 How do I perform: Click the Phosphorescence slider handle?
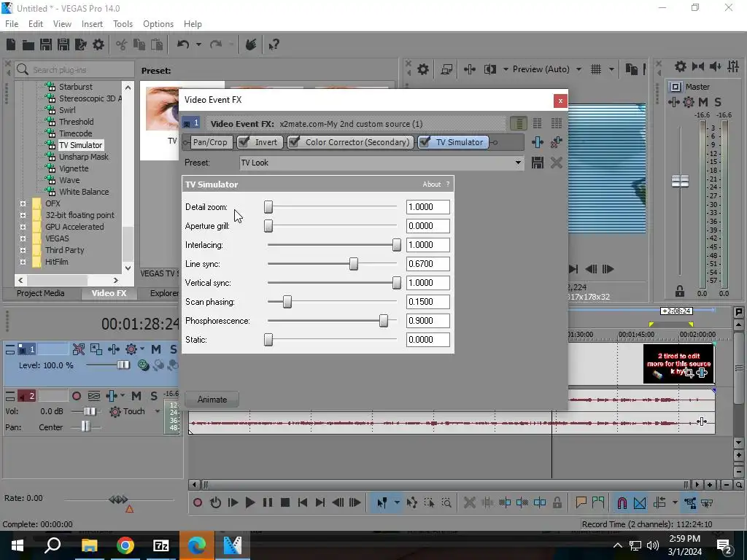[x=384, y=321]
